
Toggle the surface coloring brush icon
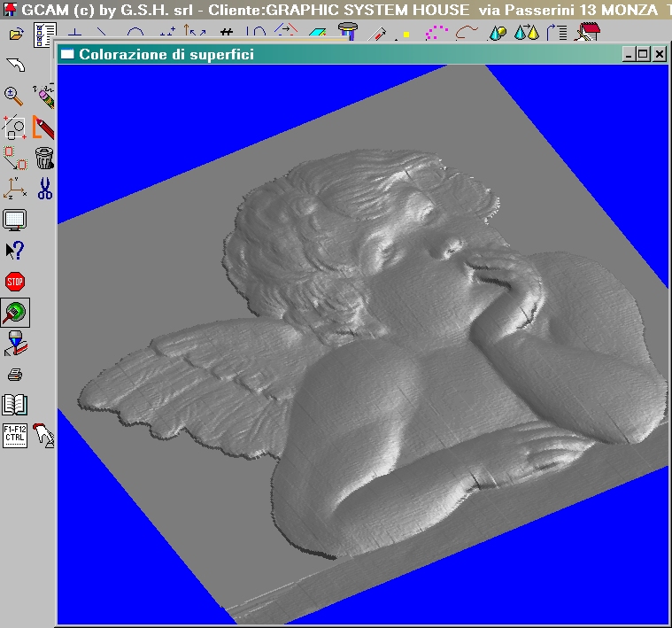(x=15, y=313)
